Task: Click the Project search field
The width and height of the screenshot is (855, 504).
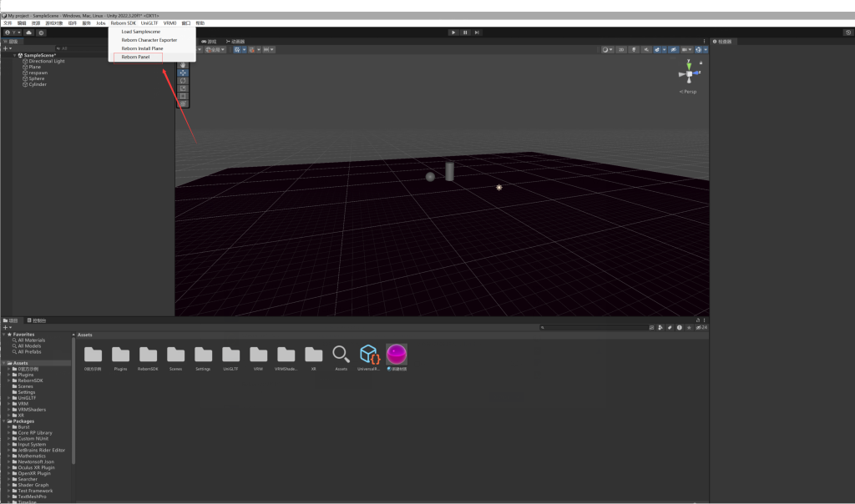Action: [x=593, y=327]
